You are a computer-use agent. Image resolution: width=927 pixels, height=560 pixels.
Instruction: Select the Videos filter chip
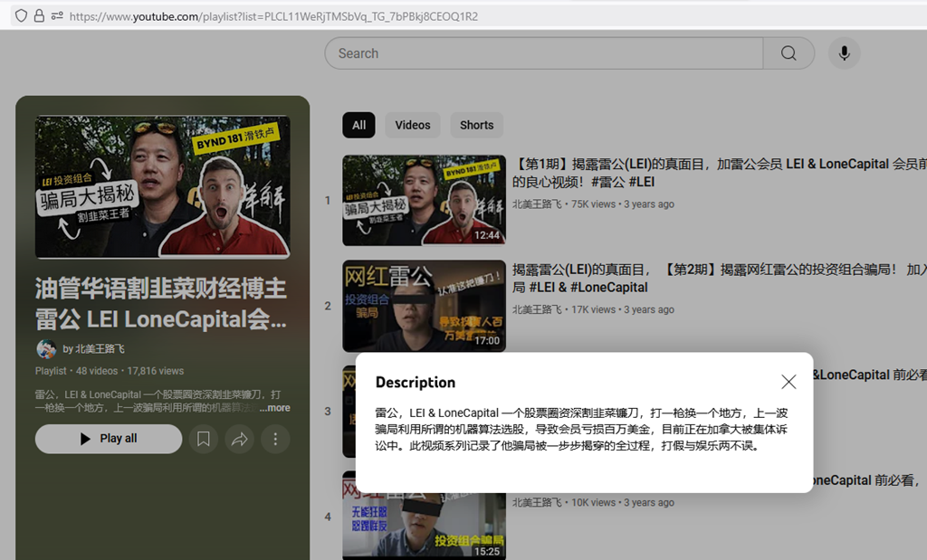point(413,125)
